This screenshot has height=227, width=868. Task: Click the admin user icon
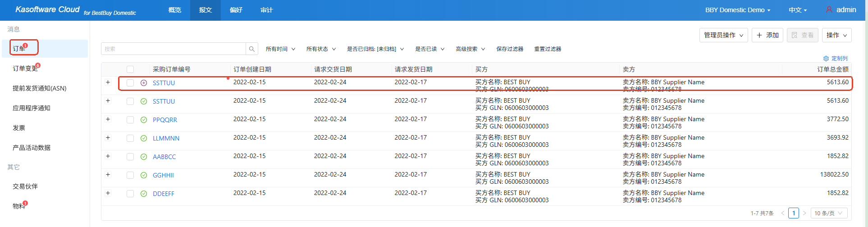829,9
